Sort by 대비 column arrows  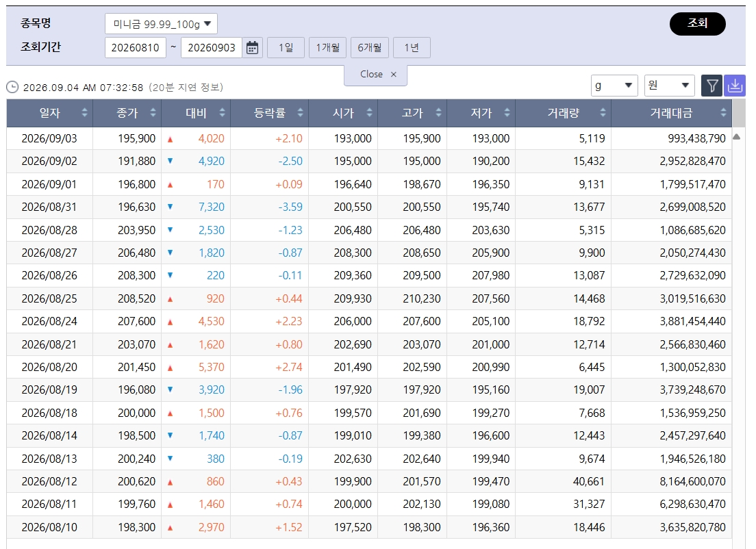click(223, 113)
